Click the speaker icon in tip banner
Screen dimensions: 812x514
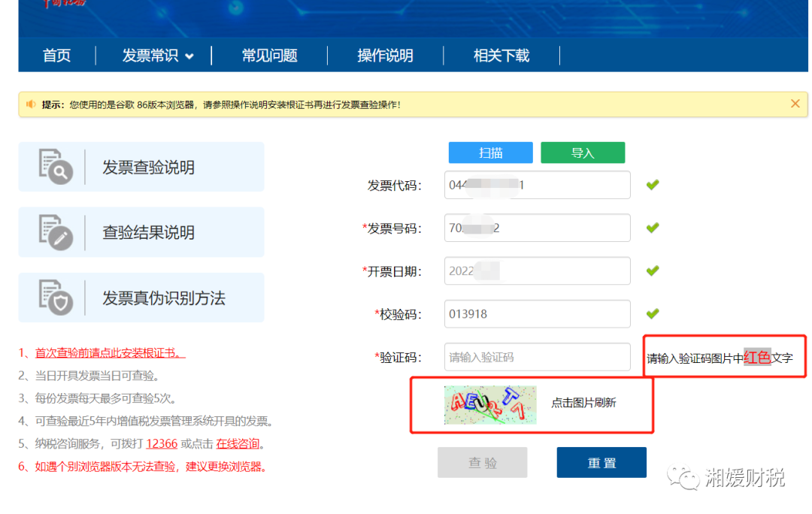pos(31,104)
